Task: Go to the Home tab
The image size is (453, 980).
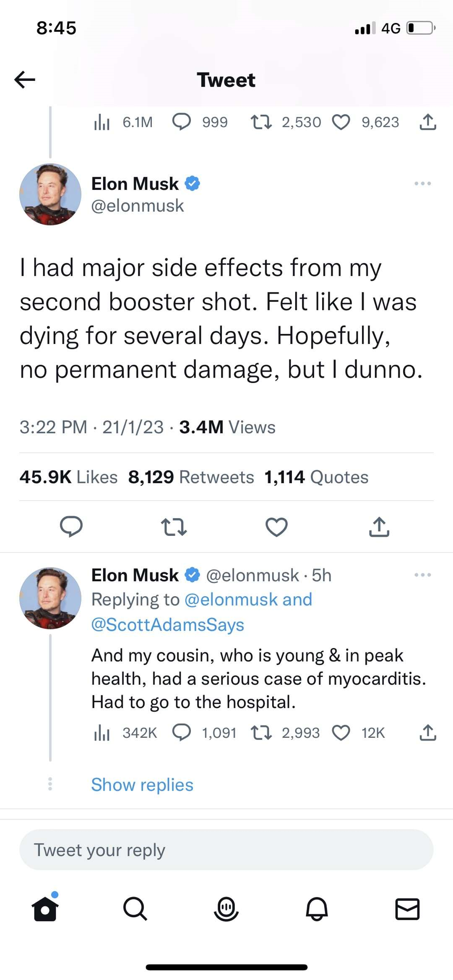Action: 45,909
